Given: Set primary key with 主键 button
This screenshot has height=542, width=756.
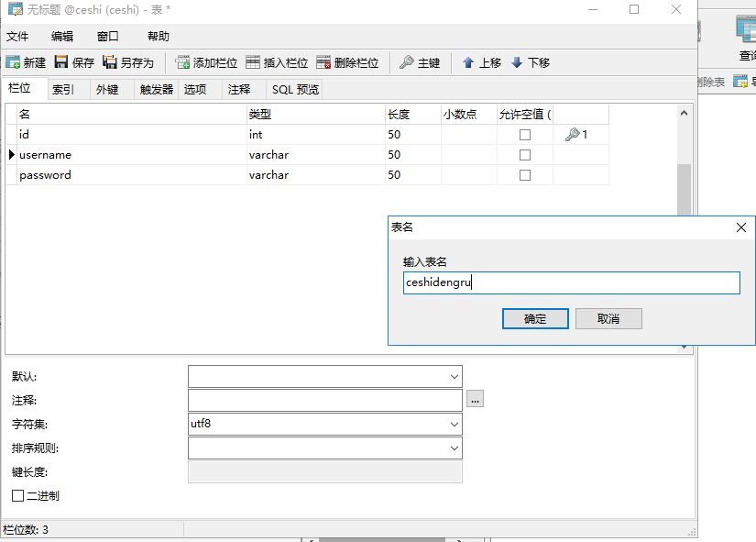Looking at the screenshot, I should (x=420, y=62).
